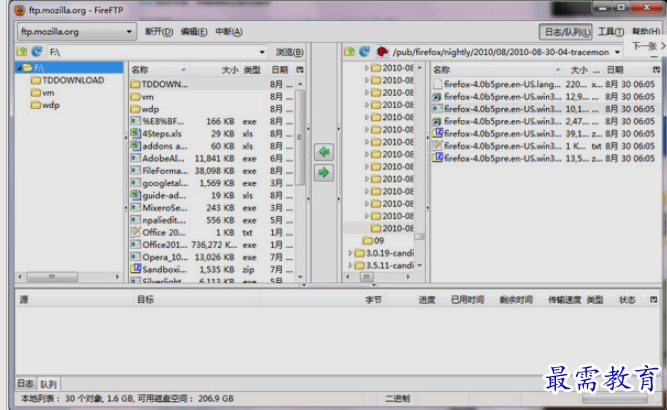Viewport: 667px width, 410px height.
Task: Open local file list column picker icon
Action: point(300,70)
